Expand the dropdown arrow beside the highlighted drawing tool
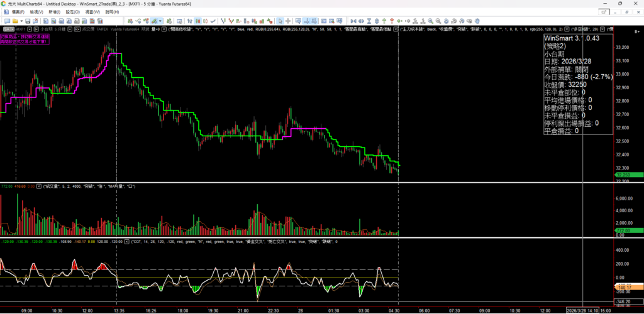The image size is (644, 314). coord(160,20)
